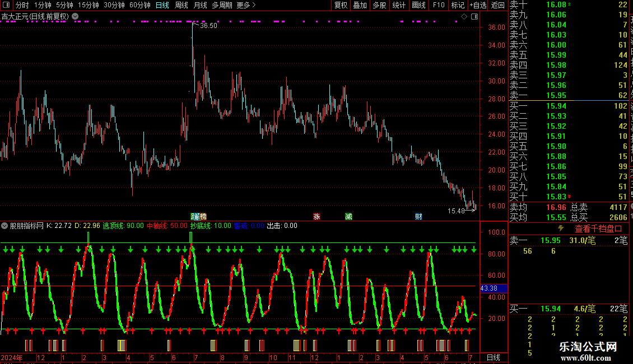Click the 财 financial event marker

(x=418, y=217)
